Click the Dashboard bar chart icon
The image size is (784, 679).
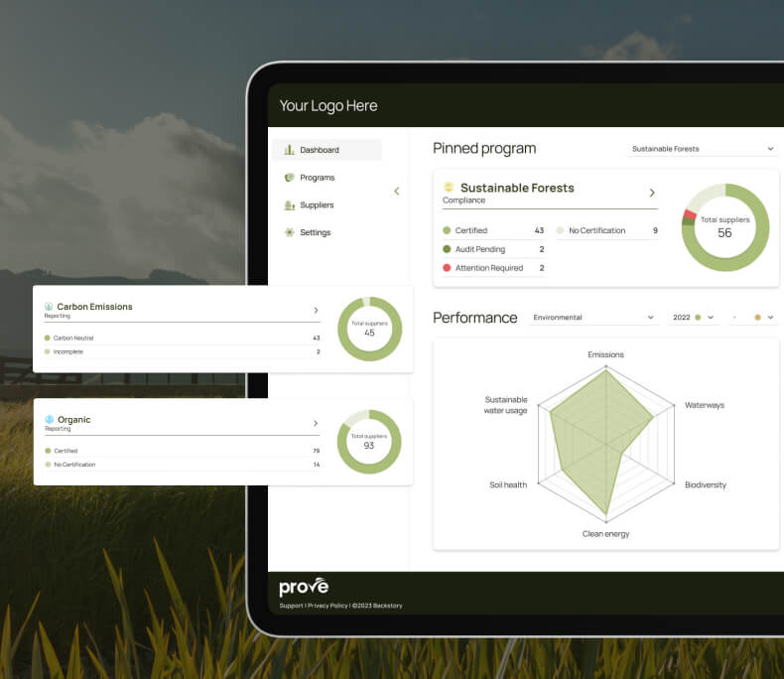pos(289,150)
